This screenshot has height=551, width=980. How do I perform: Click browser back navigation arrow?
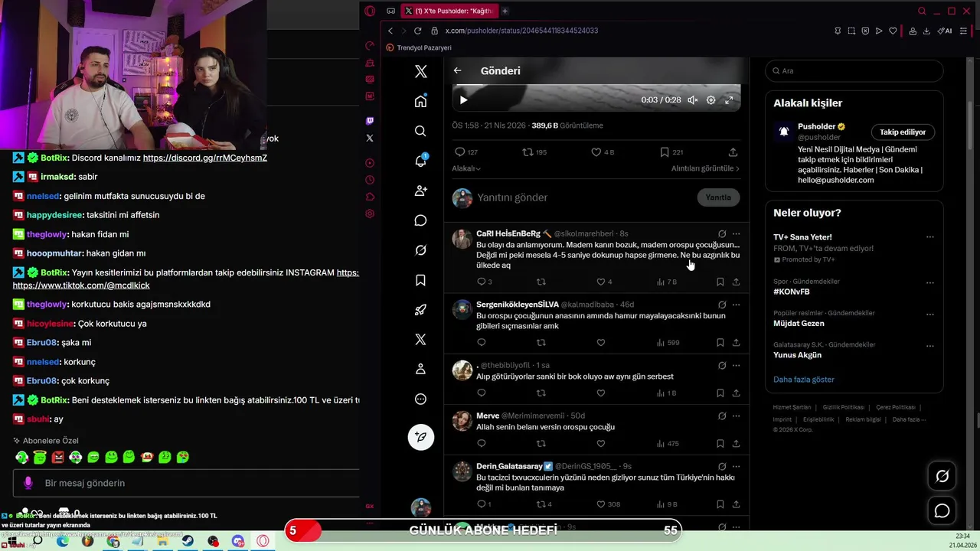[x=390, y=31]
